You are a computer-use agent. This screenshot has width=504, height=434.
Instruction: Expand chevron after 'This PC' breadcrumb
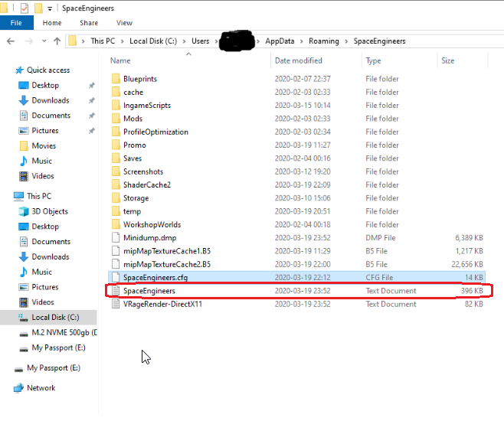[x=122, y=41]
